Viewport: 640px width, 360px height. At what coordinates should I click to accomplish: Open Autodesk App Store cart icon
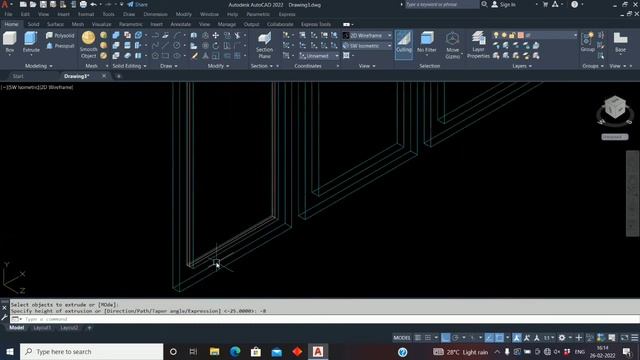[545, 4]
